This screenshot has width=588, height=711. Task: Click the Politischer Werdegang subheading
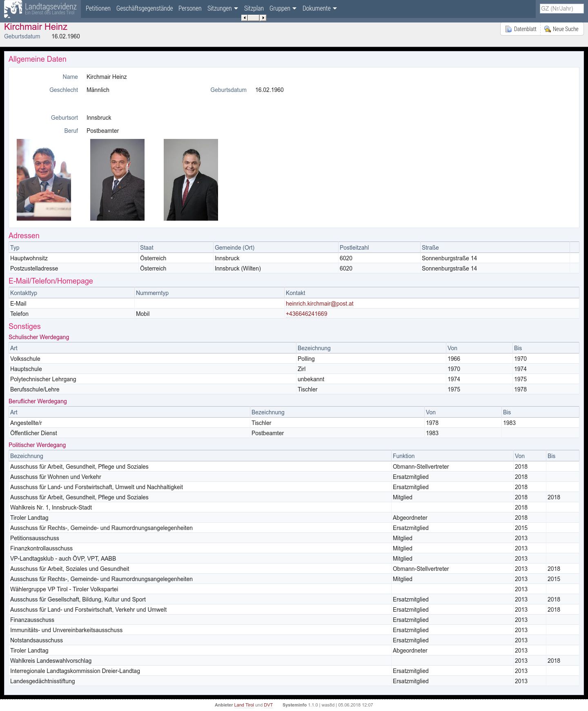37,445
